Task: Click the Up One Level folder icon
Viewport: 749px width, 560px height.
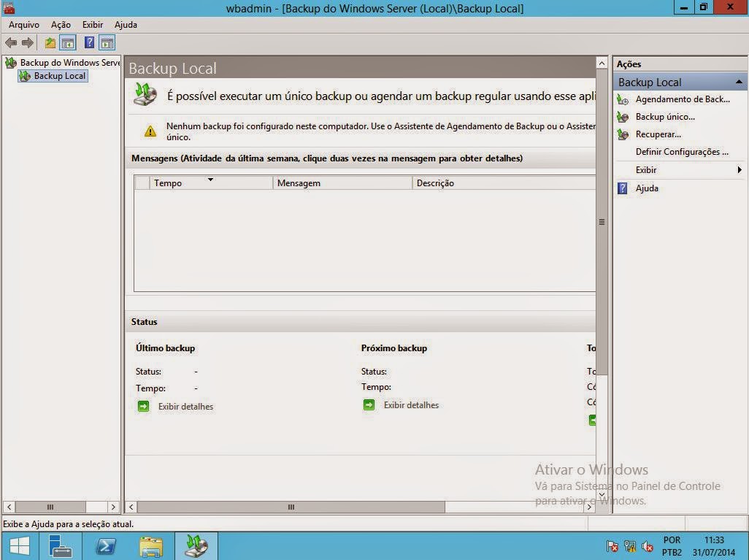Action: tap(50, 43)
